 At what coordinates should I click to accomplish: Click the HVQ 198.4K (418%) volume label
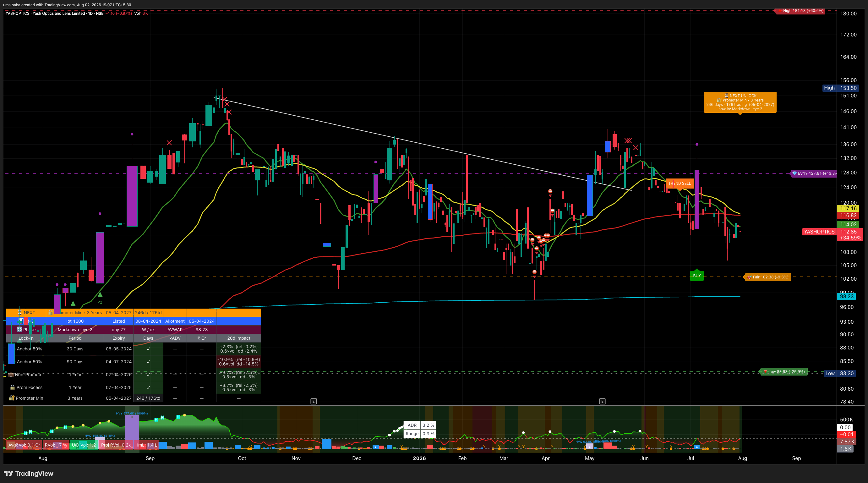coord(100,436)
